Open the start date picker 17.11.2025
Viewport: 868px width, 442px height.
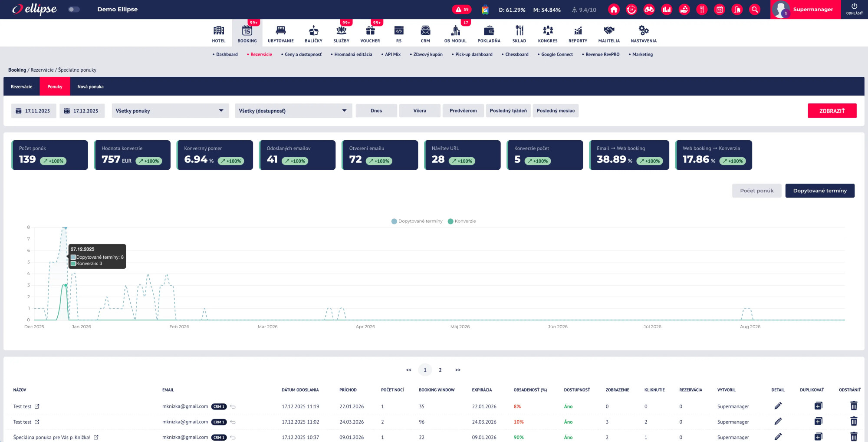click(33, 111)
